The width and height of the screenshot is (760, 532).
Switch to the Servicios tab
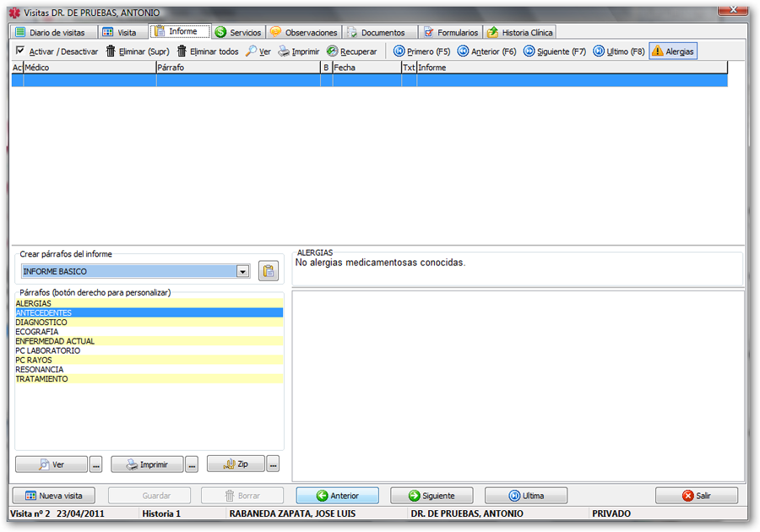[238, 32]
